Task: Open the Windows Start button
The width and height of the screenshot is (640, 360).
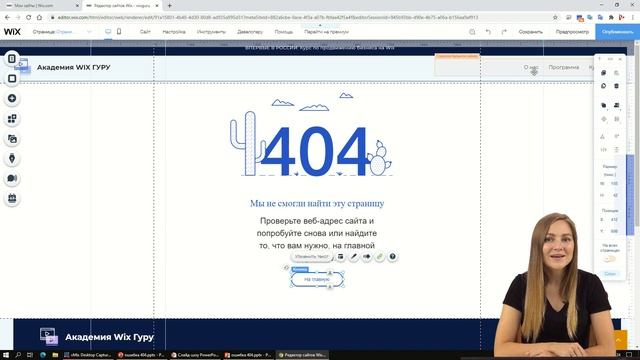Action: tap(6, 355)
